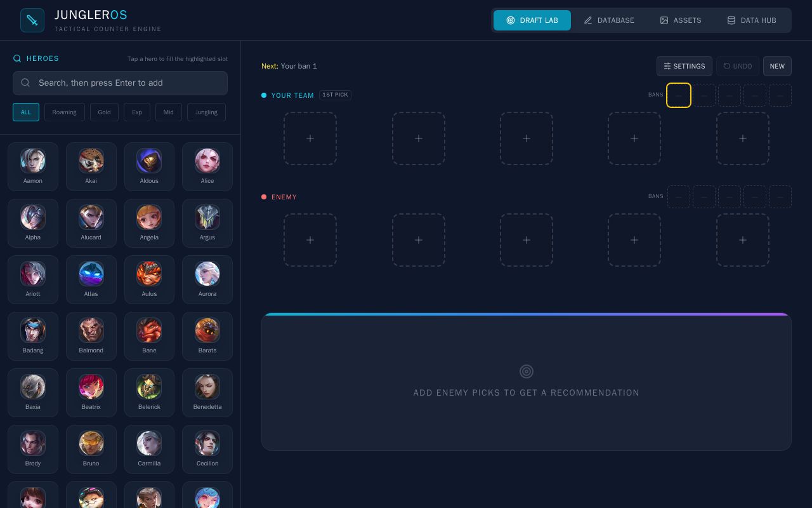Open draft Settings

(x=684, y=66)
